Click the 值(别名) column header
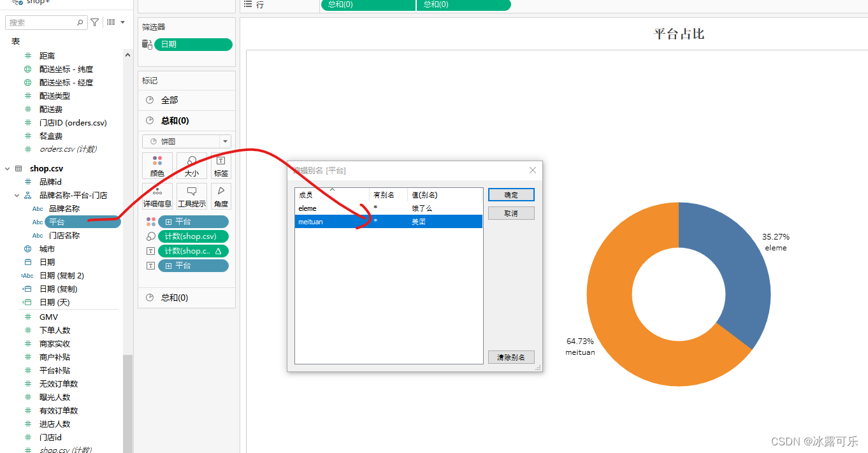The image size is (868, 453). pos(445,195)
